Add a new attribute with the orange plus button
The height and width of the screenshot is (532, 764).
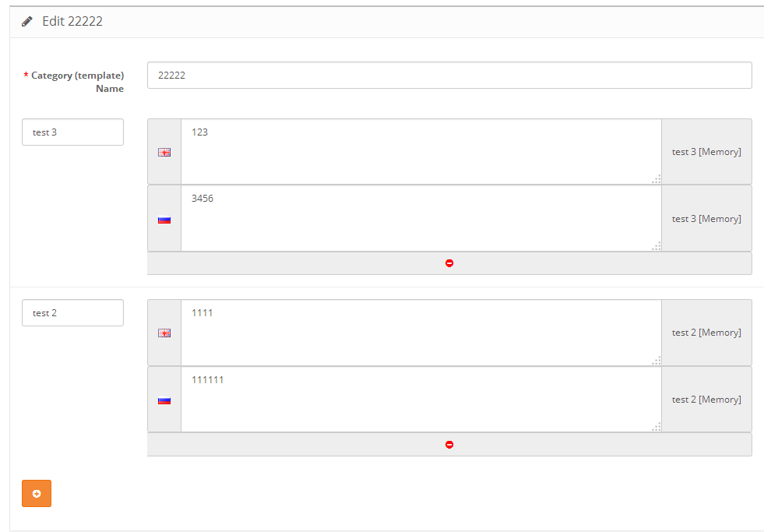(x=37, y=494)
